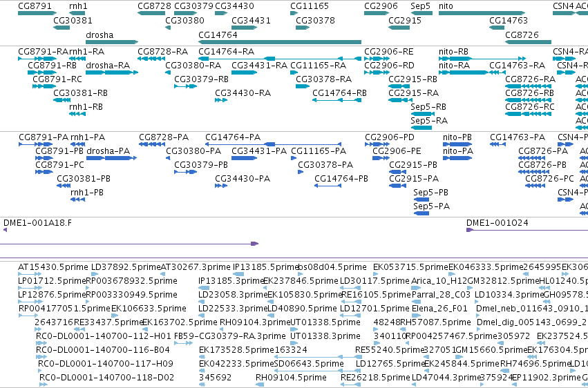Screen dimensions: 588x388
Task: Select the IP13185.3prime EST label
Action: [231, 281]
